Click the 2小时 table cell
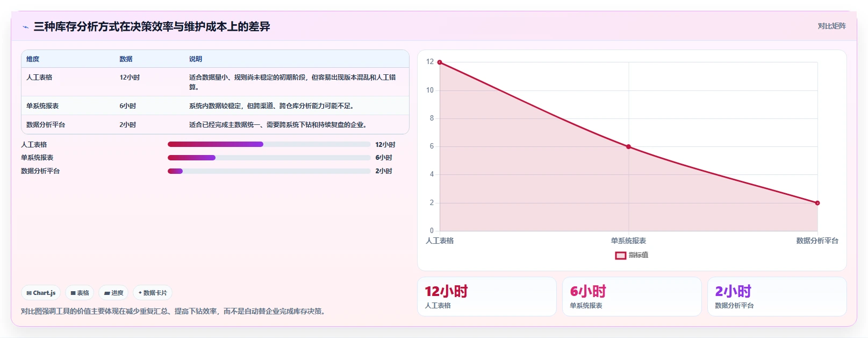 (x=127, y=125)
